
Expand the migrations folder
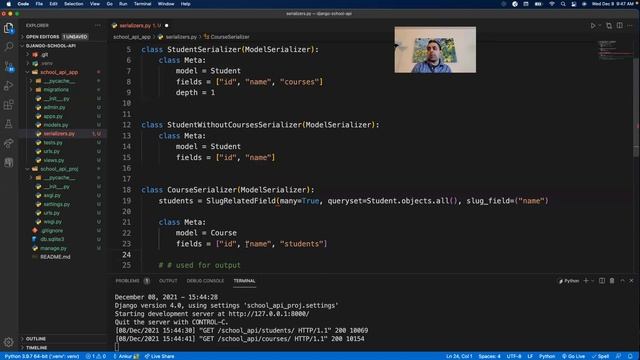pyautogui.click(x=56, y=90)
